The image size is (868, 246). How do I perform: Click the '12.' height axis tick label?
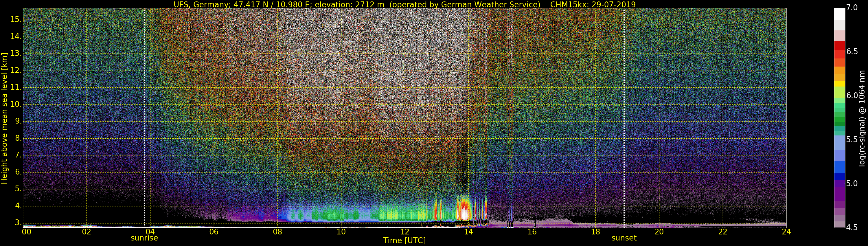[16, 70]
